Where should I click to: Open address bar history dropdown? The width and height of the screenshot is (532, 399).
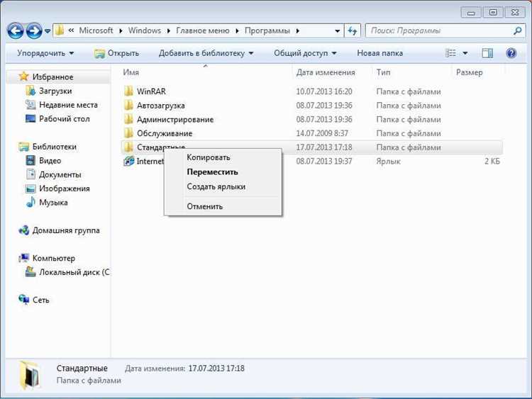(x=337, y=31)
